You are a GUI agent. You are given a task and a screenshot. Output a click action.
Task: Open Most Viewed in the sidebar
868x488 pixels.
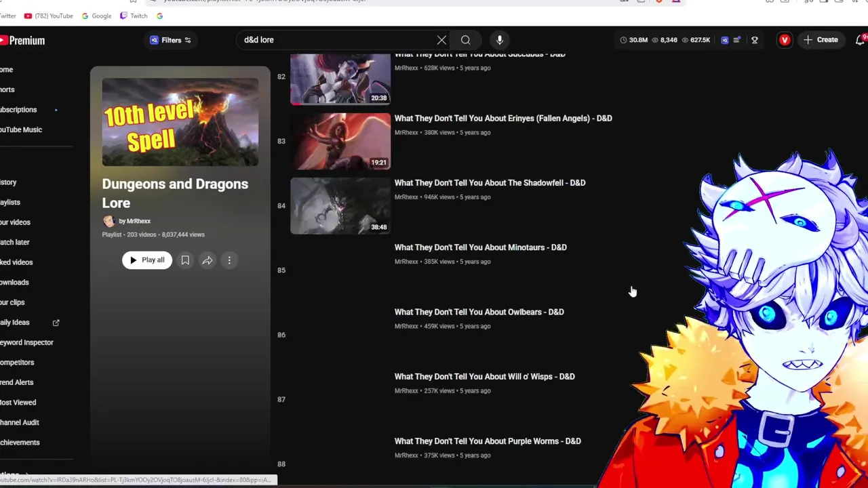pos(18,403)
